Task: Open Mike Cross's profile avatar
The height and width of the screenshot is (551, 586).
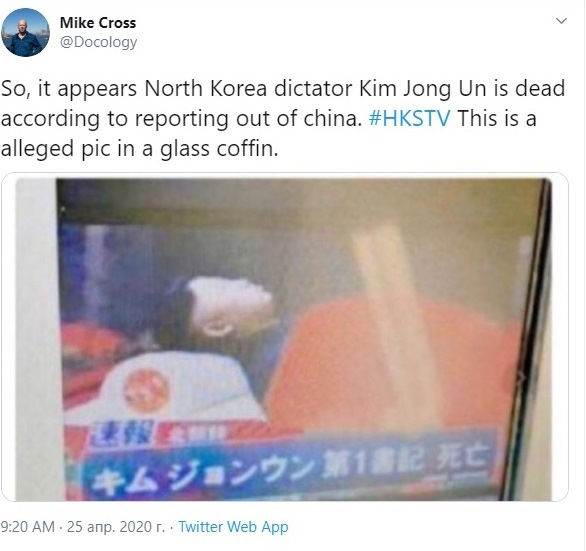Action: coord(25,32)
